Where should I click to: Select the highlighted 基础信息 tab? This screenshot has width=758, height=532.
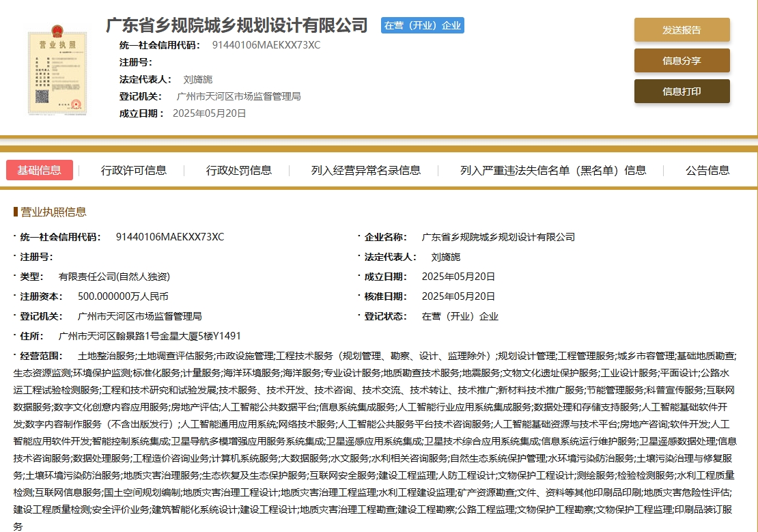(x=40, y=170)
